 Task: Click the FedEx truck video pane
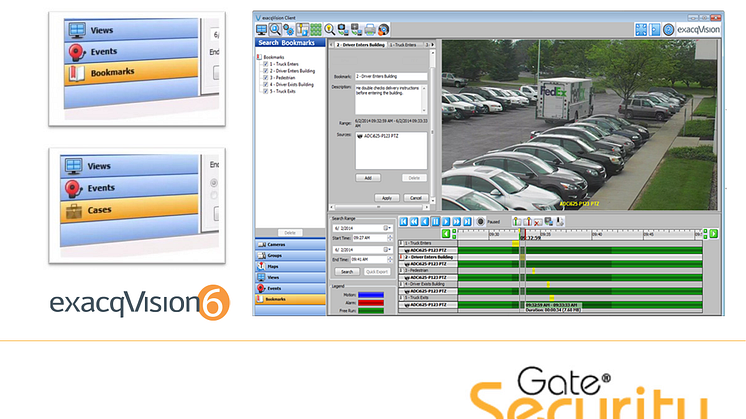tap(580, 125)
